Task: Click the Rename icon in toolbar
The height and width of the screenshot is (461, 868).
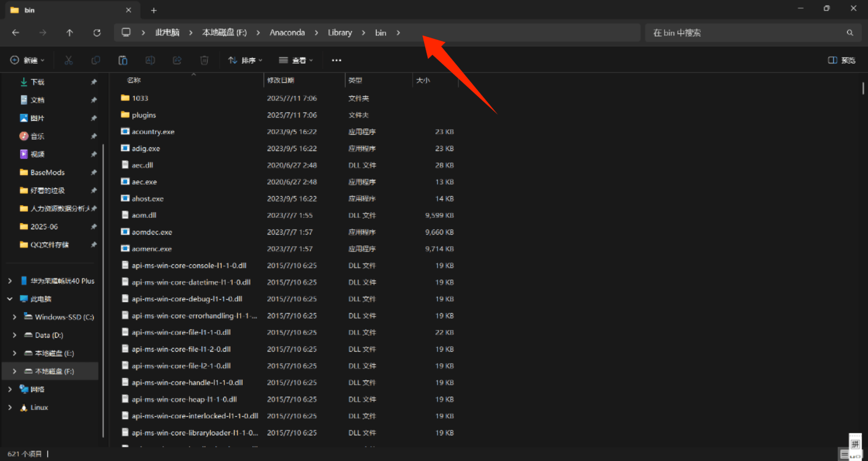Action: (x=150, y=60)
